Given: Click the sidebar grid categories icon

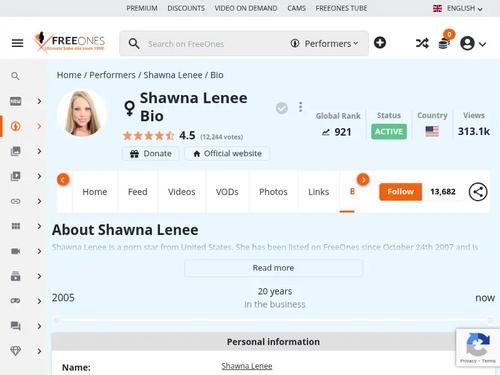Looking at the screenshot, I should coord(15,226).
